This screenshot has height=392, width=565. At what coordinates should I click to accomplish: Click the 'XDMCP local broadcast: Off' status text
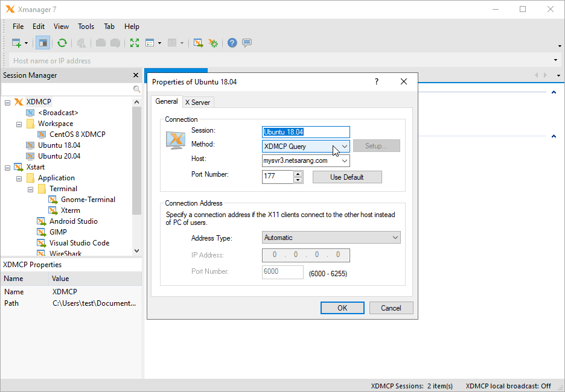point(508,386)
